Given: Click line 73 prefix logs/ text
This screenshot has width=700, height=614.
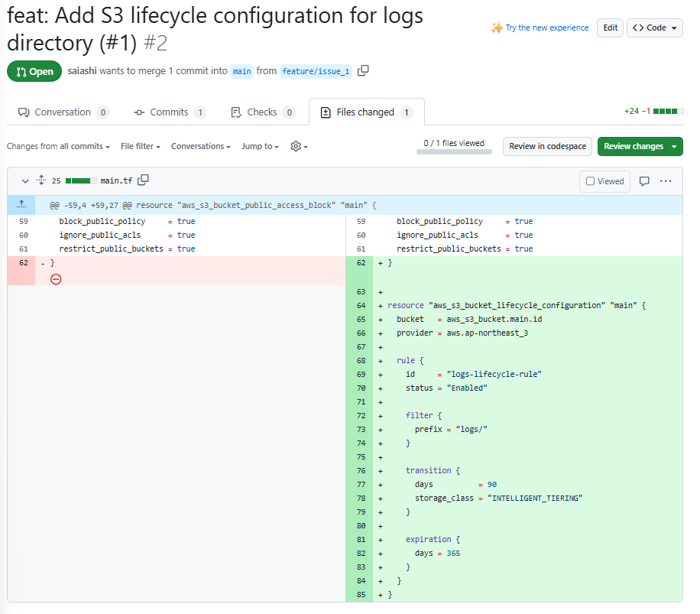Looking at the screenshot, I should [x=451, y=429].
